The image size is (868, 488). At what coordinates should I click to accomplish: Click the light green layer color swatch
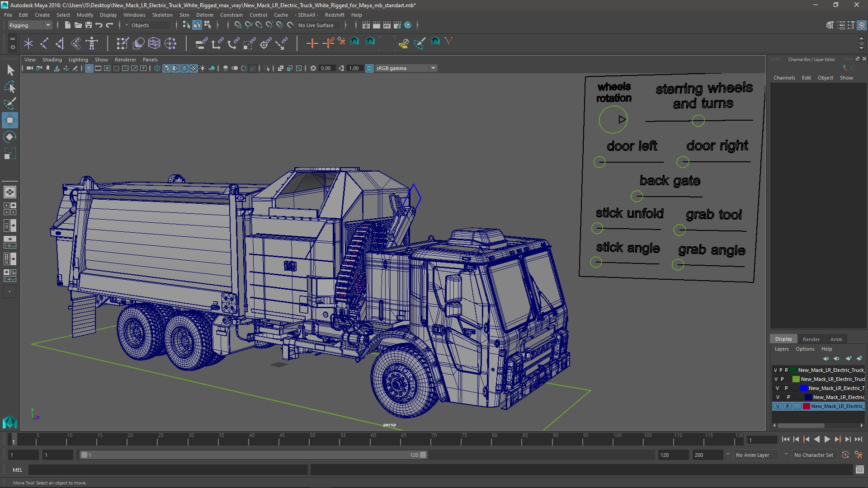tap(796, 379)
